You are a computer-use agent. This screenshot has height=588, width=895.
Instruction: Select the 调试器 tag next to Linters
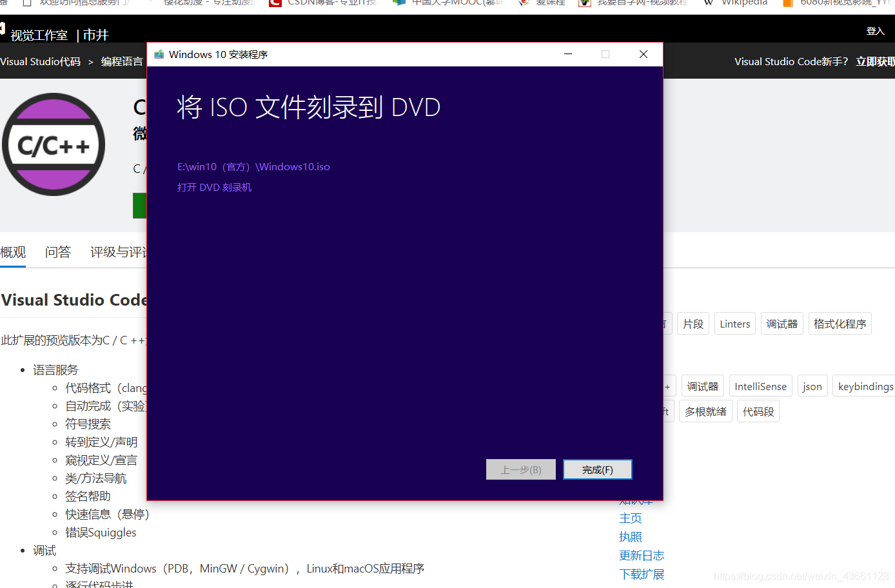[x=782, y=324]
